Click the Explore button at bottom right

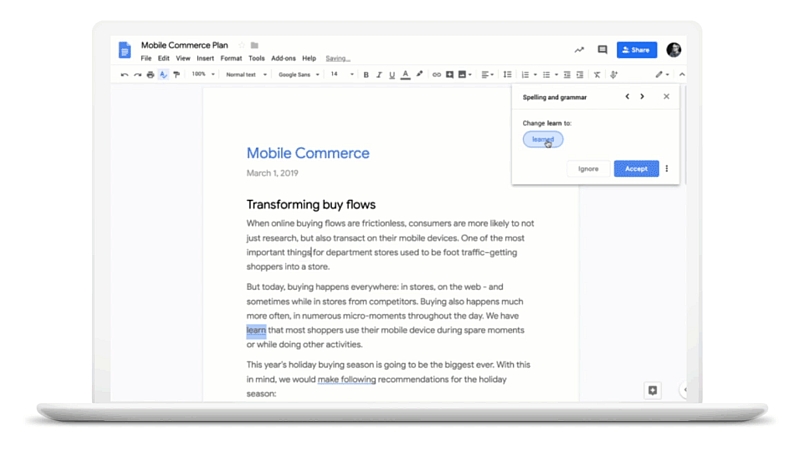coord(653,390)
